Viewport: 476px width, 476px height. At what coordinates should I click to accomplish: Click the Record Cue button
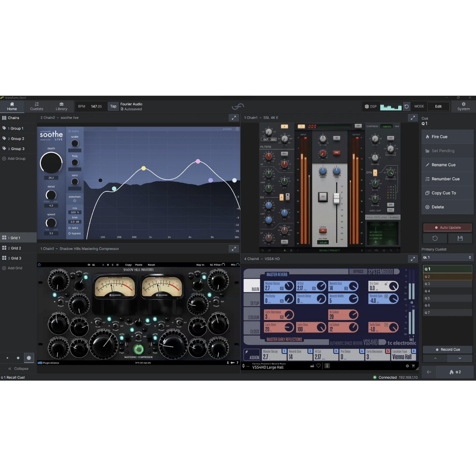coord(447,349)
